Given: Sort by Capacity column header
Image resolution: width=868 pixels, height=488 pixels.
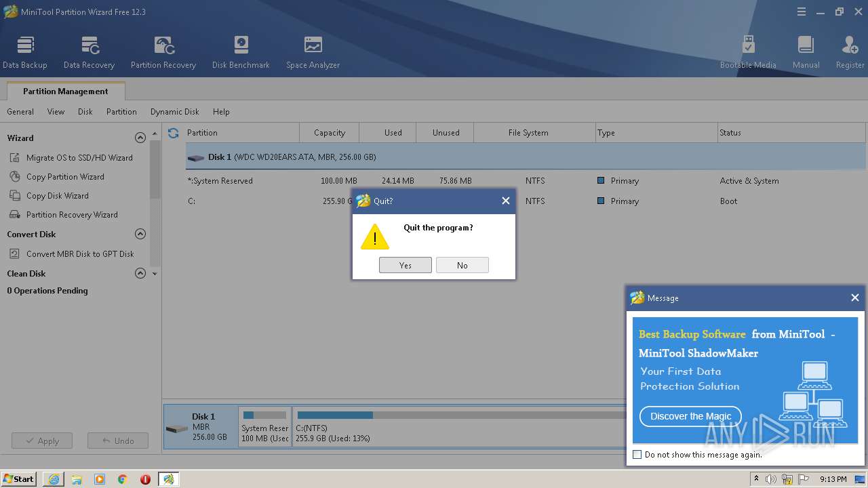Looking at the screenshot, I should pyautogui.click(x=330, y=133).
